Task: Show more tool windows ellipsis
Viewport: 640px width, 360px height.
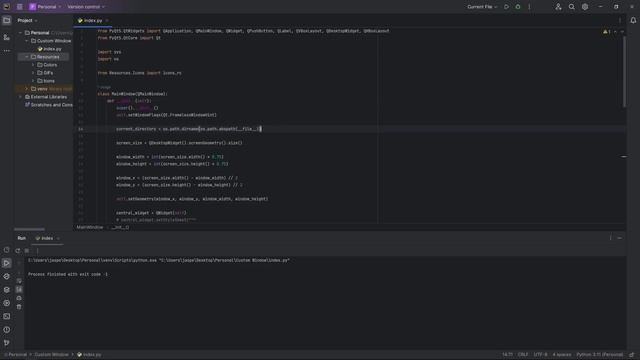Action: pyautogui.click(x=7, y=51)
